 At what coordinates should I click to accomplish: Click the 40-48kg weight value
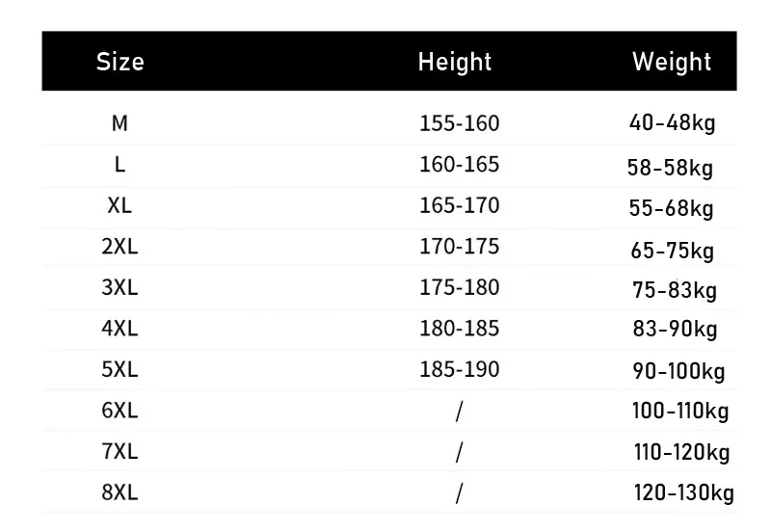(x=672, y=123)
